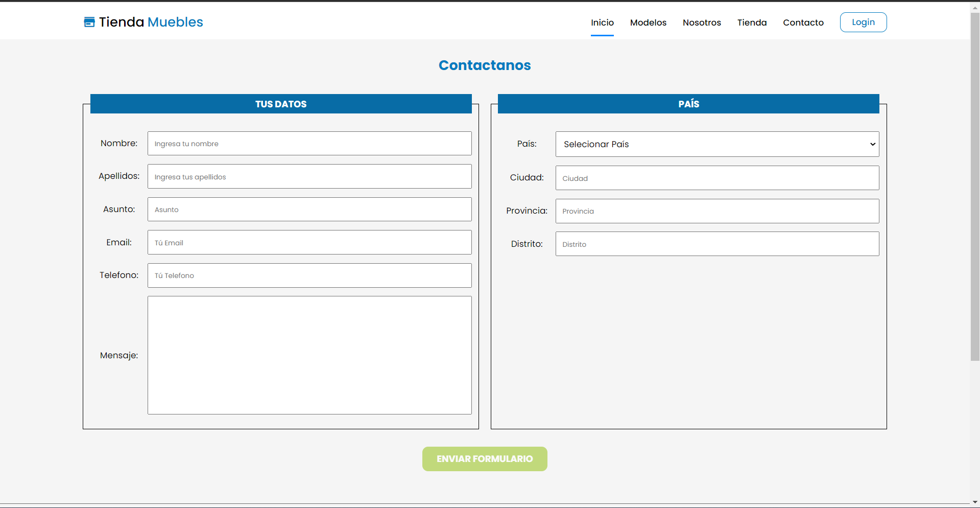
Task: Open the Modelos menu item
Action: point(648,22)
